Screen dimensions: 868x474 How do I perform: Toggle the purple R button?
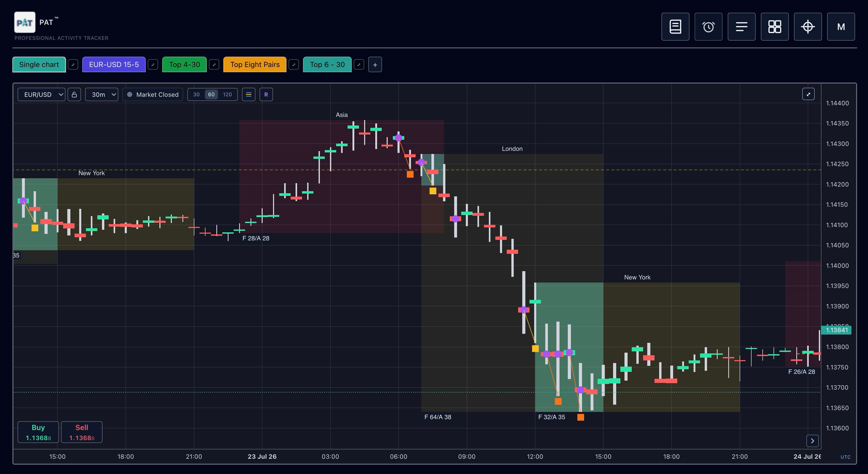(x=266, y=95)
